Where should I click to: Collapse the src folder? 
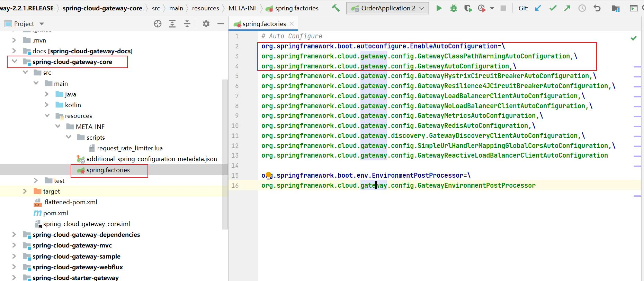[x=25, y=72]
